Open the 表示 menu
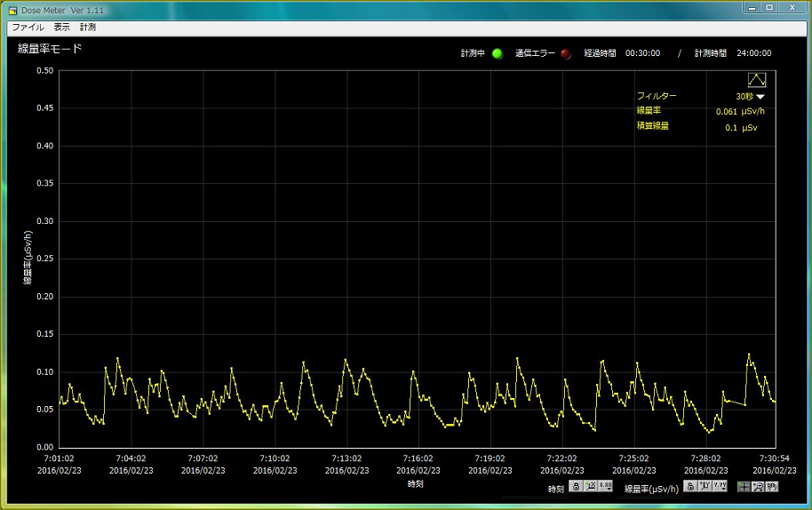Viewport: 812px width, 510px height. 61,28
